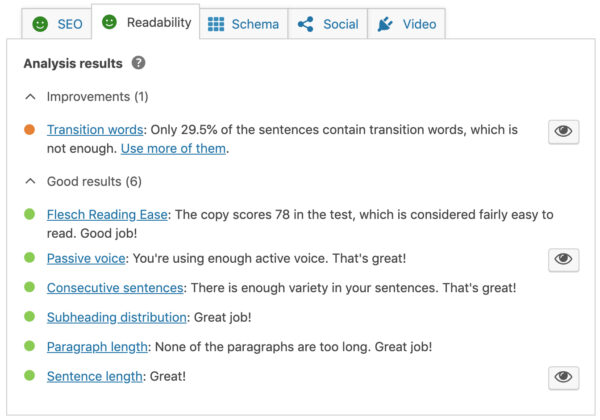Toggle eye highlight for Transition words
This screenshot has height=420, width=600.
pos(564,131)
